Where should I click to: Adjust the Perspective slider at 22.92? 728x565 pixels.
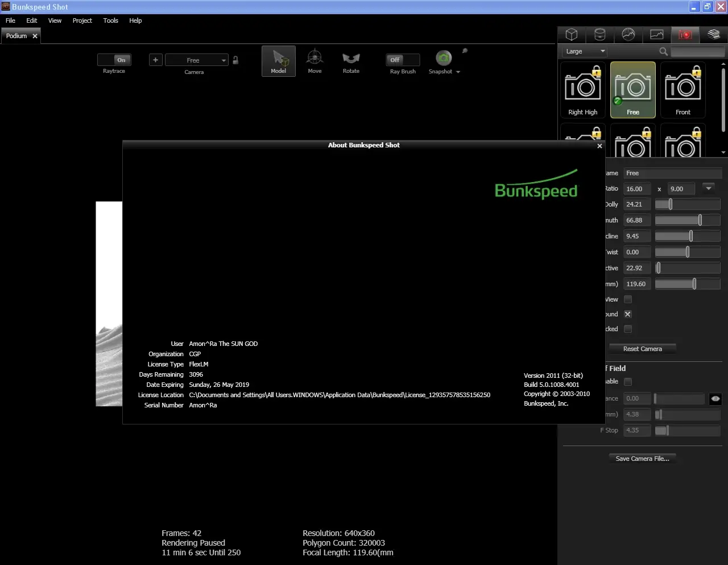688,268
